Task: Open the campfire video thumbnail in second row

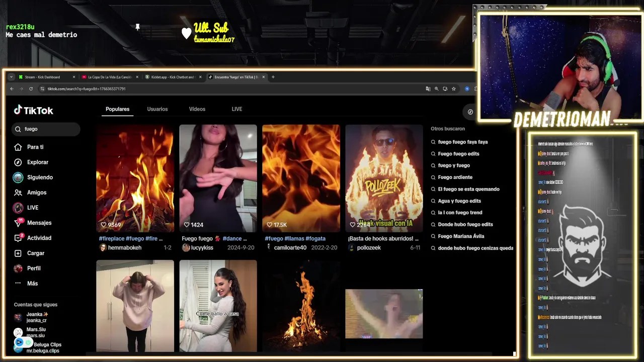Action: pyautogui.click(x=301, y=306)
